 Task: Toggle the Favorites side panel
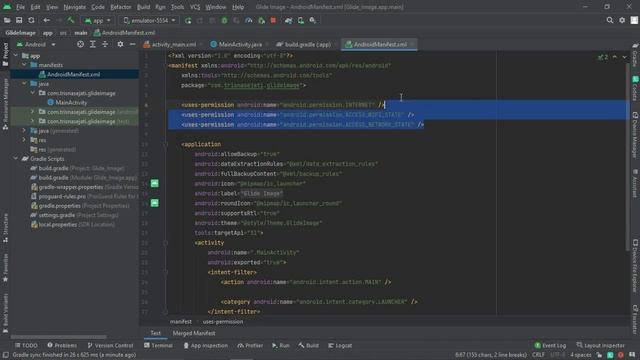click(x=5, y=267)
